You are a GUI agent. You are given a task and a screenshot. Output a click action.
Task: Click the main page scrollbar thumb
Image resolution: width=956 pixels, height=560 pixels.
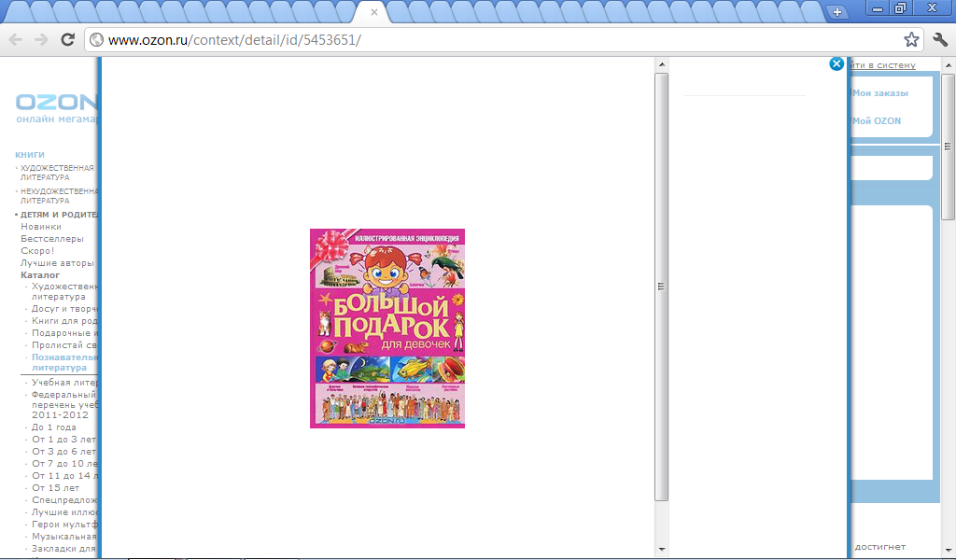(949, 147)
